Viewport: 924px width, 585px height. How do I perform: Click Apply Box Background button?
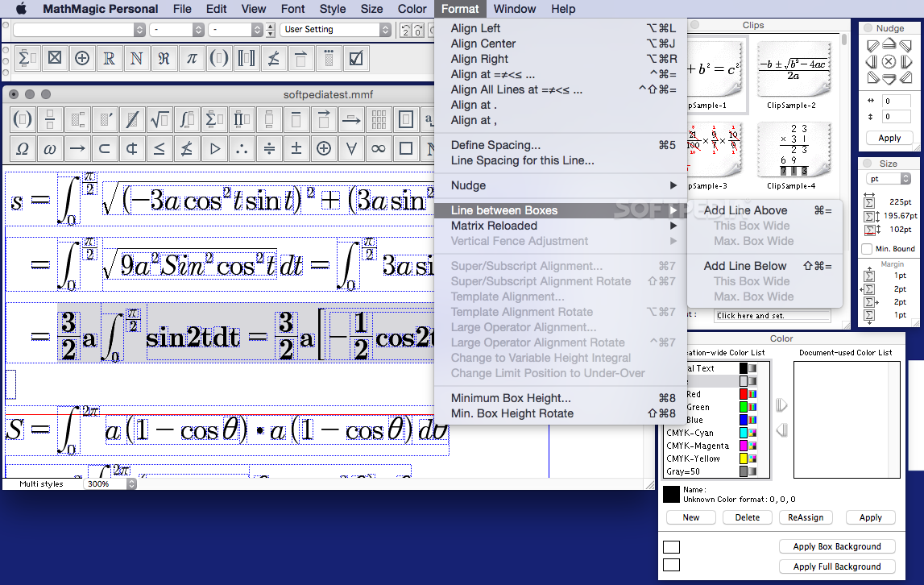[x=837, y=546]
